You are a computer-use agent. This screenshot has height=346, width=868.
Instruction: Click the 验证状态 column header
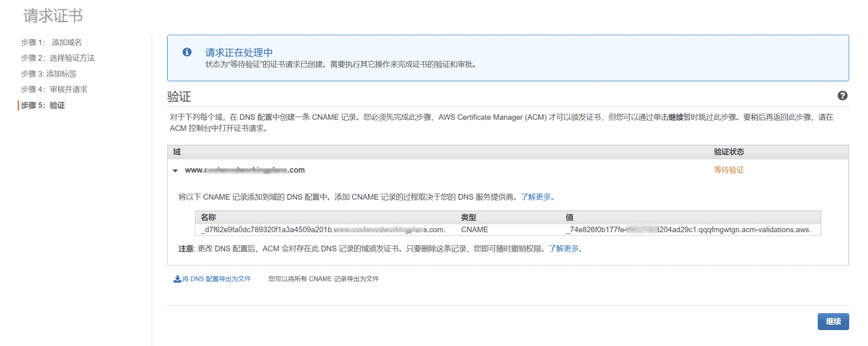coord(729,152)
